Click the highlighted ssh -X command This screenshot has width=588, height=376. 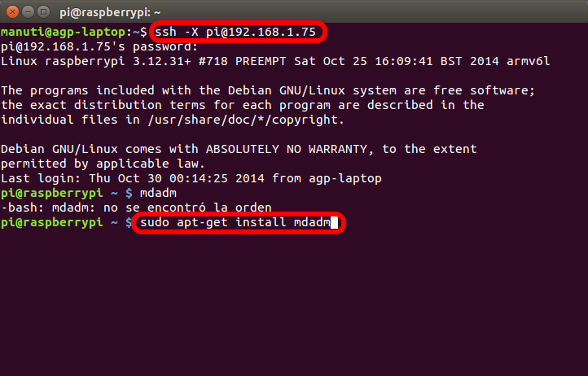(238, 33)
